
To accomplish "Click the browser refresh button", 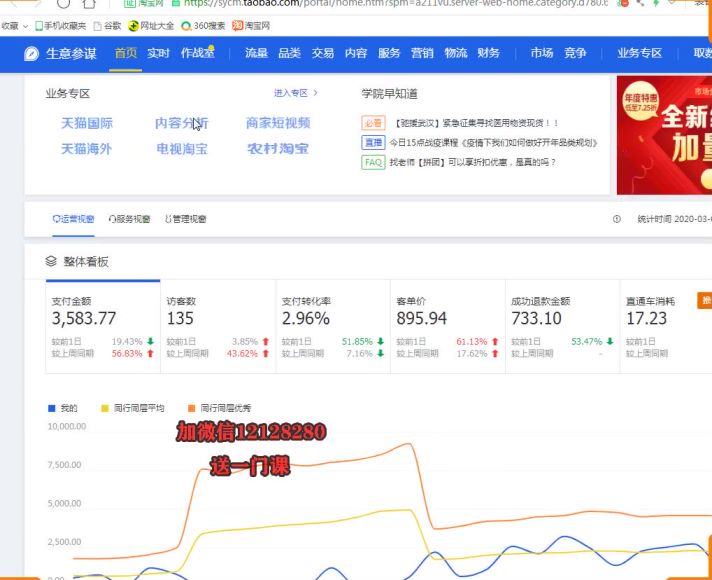I will click(x=64, y=4).
